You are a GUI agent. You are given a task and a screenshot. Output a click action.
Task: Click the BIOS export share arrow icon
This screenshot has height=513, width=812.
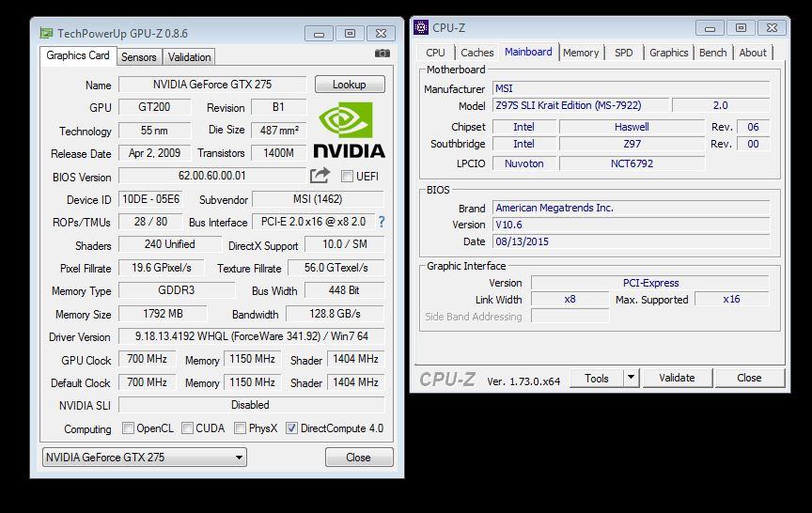point(320,176)
